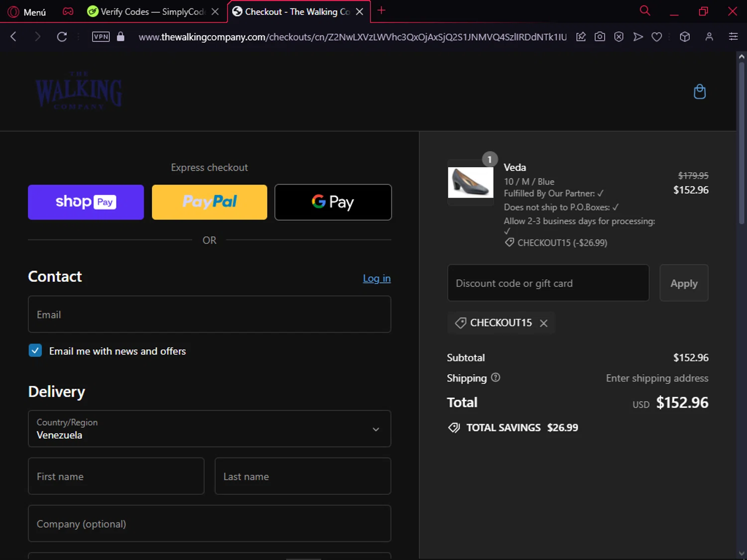Pay with Shop Pay button
This screenshot has width=747, height=560.
tap(86, 202)
